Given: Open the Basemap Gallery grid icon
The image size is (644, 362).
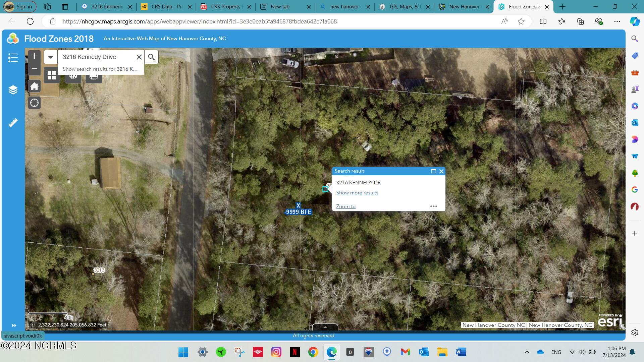Looking at the screenshot, I should point(52,75).
